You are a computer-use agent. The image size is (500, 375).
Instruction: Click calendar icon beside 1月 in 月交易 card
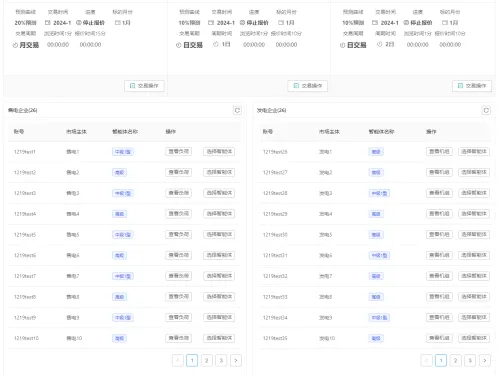tap(117, 23)
